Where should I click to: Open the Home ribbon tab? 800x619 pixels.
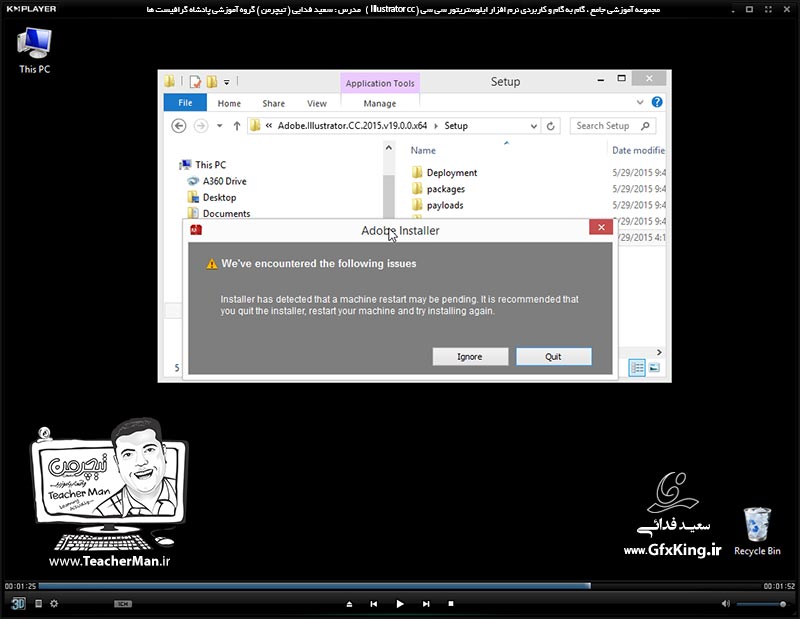[229, 103]
